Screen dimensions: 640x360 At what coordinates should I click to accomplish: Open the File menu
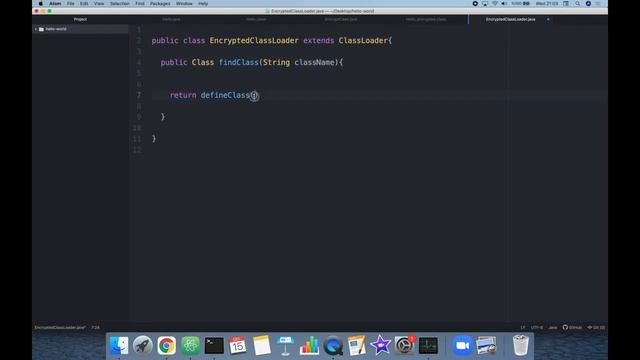click(71, 4)
